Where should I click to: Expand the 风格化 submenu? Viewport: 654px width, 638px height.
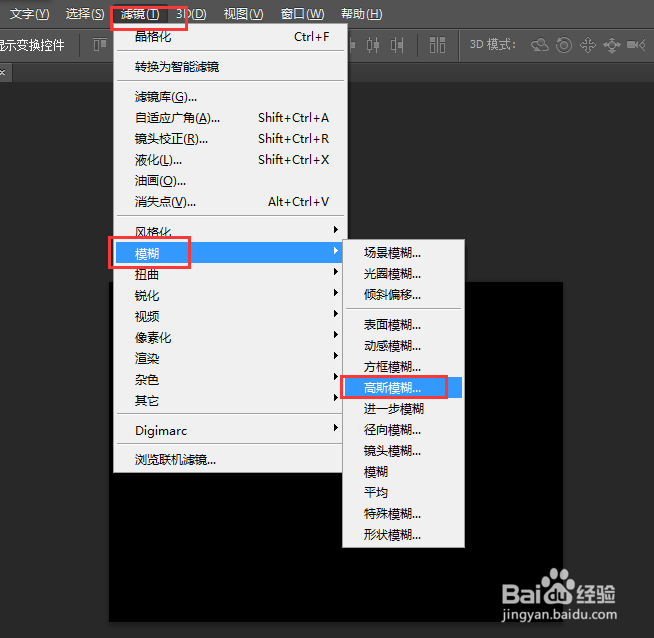(230, 231)
